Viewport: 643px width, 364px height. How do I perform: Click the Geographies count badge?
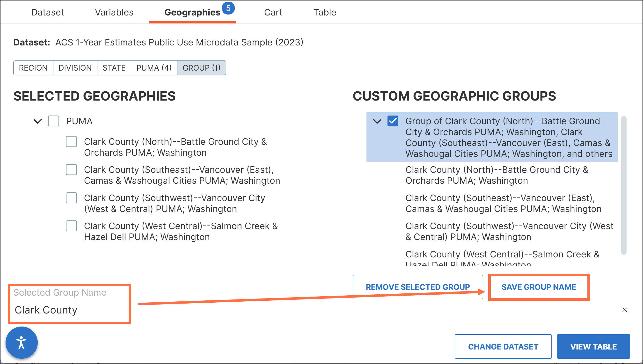(x=228, y=8)
